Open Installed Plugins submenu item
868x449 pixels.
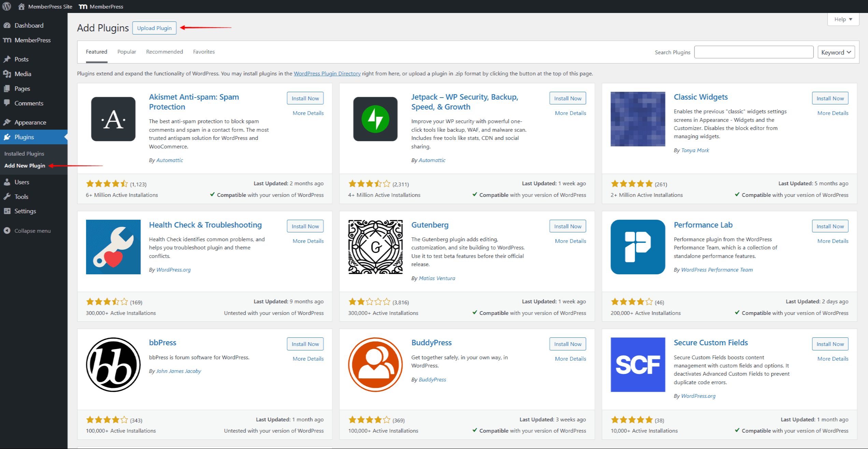pyautogui.click(x=24, y=154)
